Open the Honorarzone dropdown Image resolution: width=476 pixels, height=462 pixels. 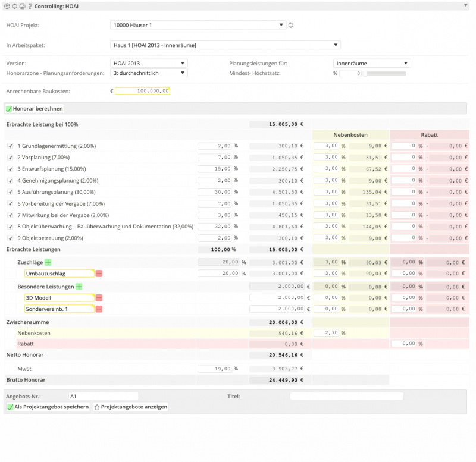tap(149, 73)
